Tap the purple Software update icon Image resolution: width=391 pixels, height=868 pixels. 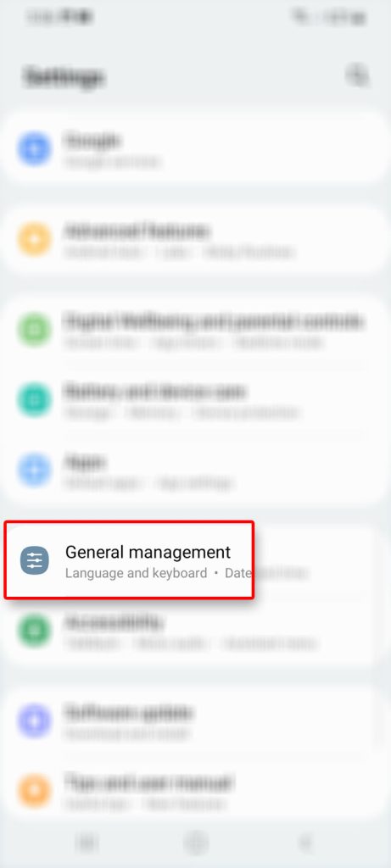[34, 721]
